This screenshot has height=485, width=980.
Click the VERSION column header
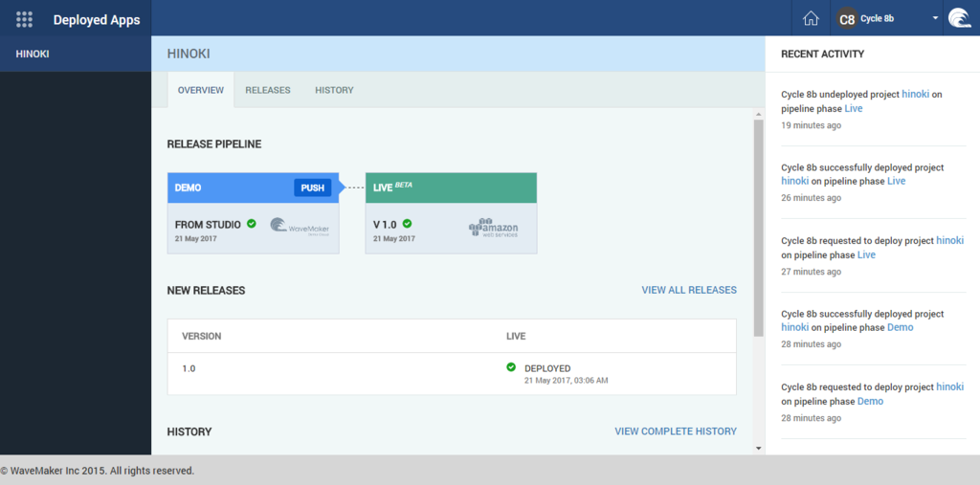click(201, 337)
